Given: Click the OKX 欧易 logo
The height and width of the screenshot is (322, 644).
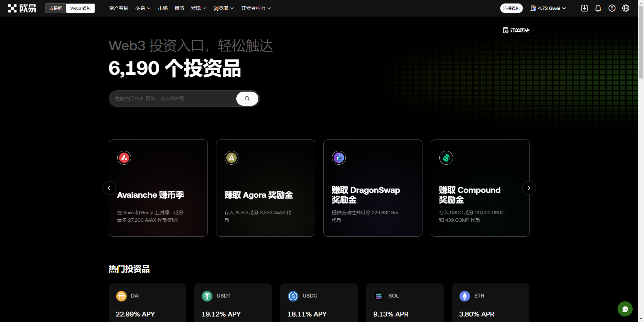Looking at the screenshot, I should pos(22,8).
